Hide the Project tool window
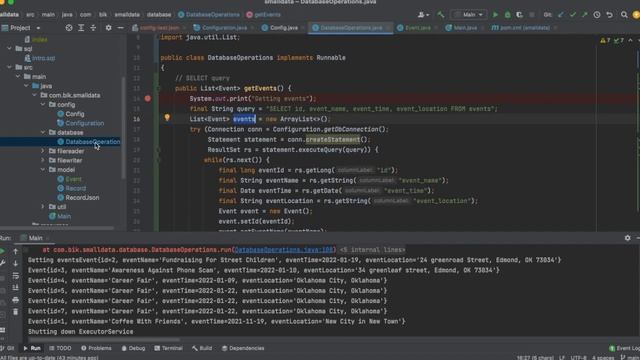Viewport: 640px width, 360px height. click(120, 28)
